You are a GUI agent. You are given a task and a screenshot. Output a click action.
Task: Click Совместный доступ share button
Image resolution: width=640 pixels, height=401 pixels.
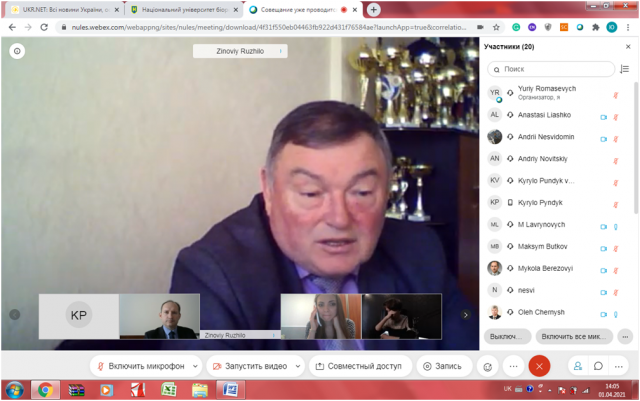(359, 366)
